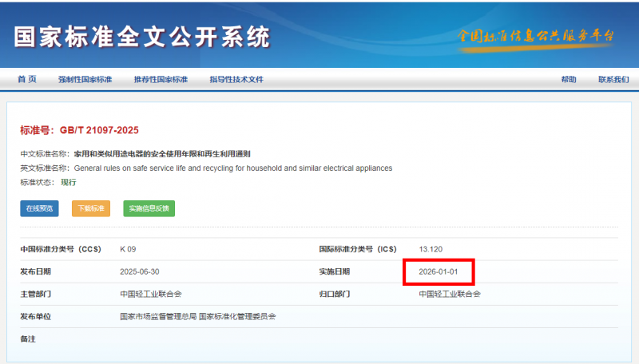Open the 帮助 help link
639x364 pixels.
[x=568, y=80]
